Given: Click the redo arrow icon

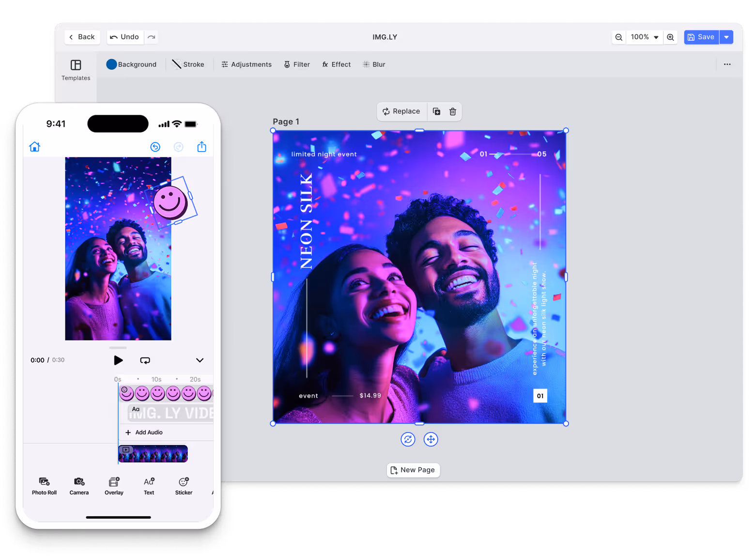Looking at the screenshot, I should [x=152, y=37].
